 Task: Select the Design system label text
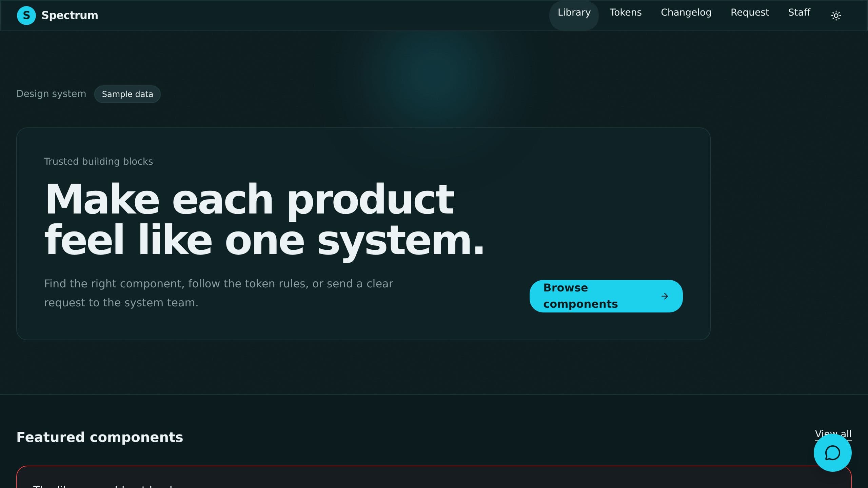(51, 94)
